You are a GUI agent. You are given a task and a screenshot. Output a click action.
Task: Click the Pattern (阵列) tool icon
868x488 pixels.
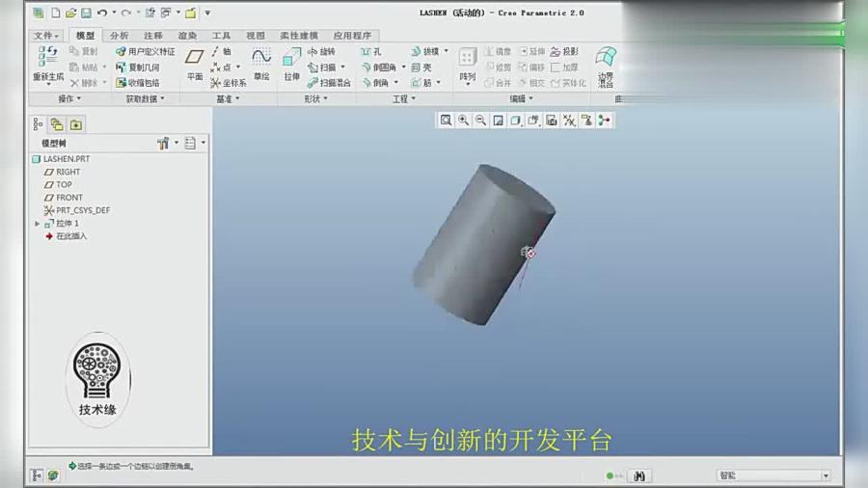(467, 64)
